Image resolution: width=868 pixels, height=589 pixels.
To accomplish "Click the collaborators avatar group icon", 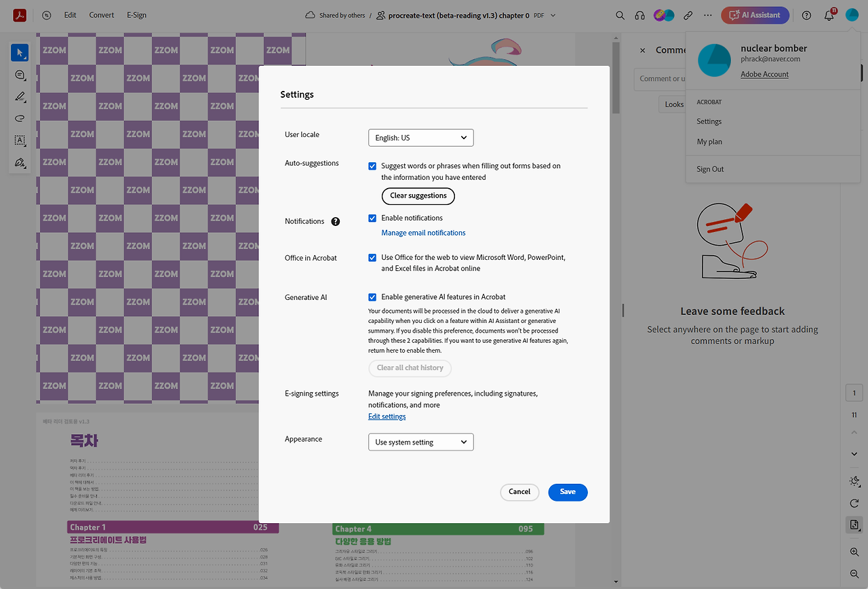I will point(664,15).
